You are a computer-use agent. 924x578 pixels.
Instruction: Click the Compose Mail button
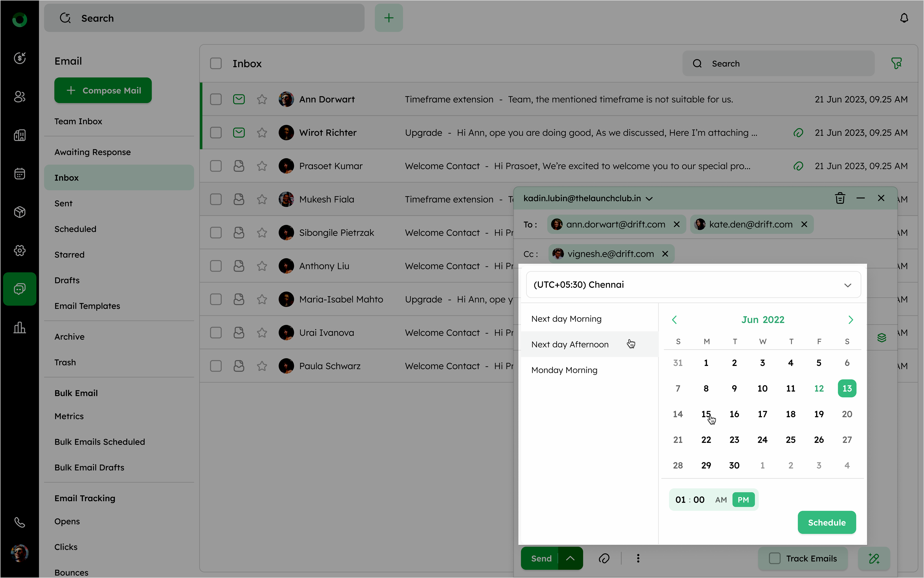103,90
